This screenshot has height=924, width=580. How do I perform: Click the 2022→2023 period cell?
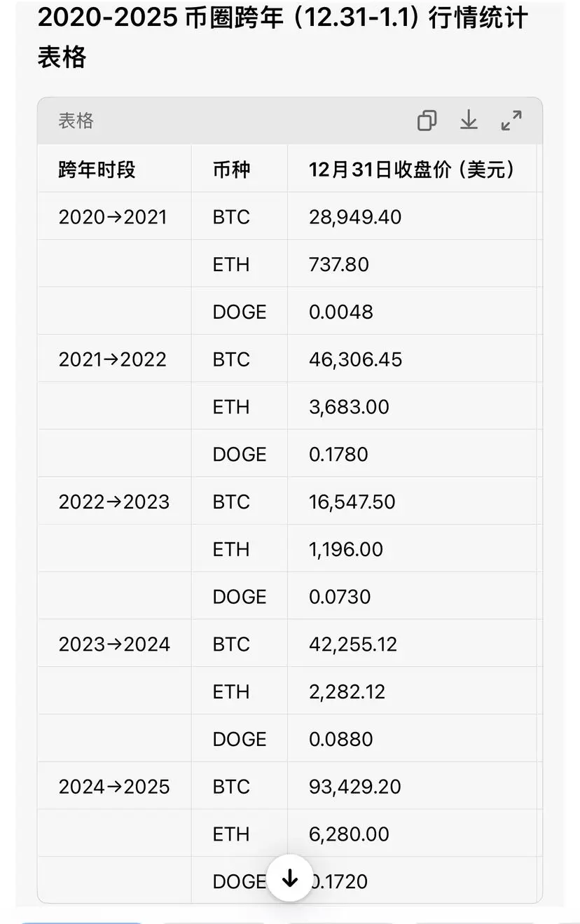114,502
